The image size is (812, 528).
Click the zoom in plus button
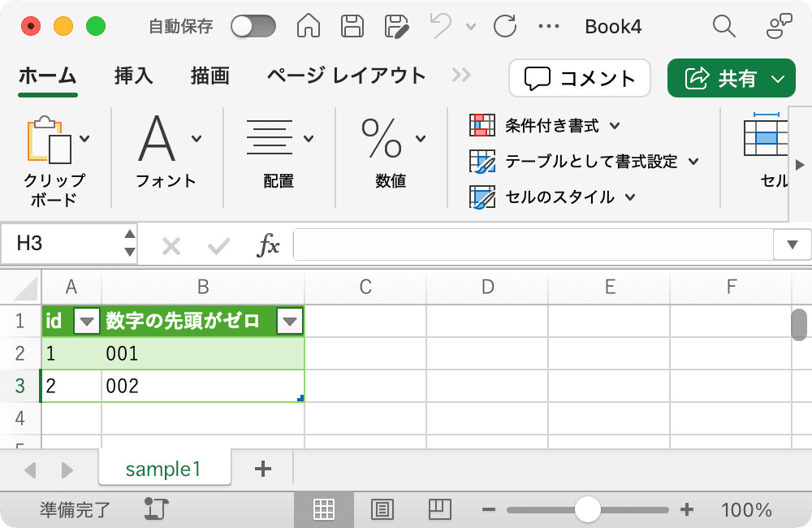687,510
